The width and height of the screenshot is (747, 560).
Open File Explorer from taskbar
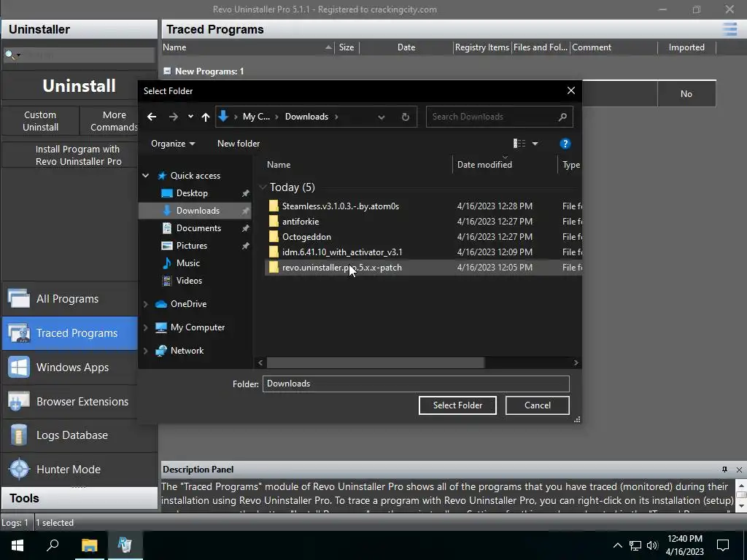click(x=89, y=545)
